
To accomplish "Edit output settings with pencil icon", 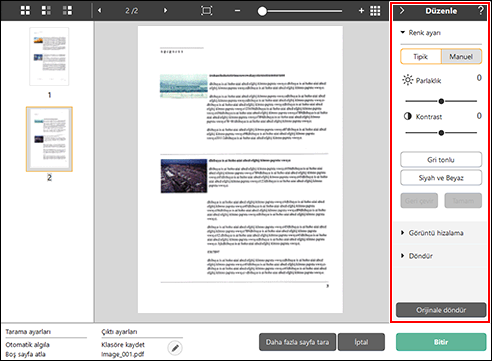I will 175,348.
